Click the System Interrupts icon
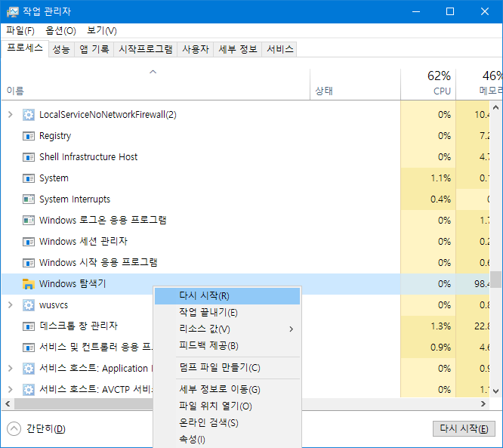The image size is (503, 448). point(29,199)
